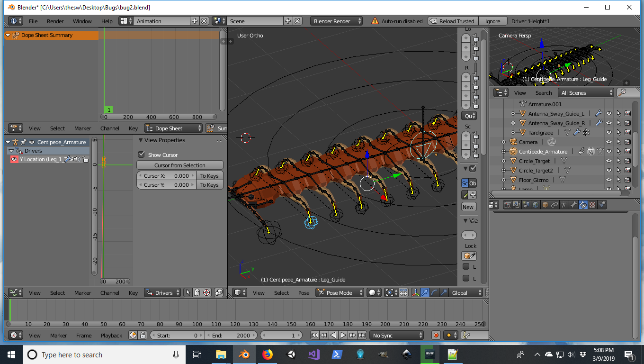
Task: Open Pose menu in 3D view
Action: pyautogui.click(x=304, y=292)
